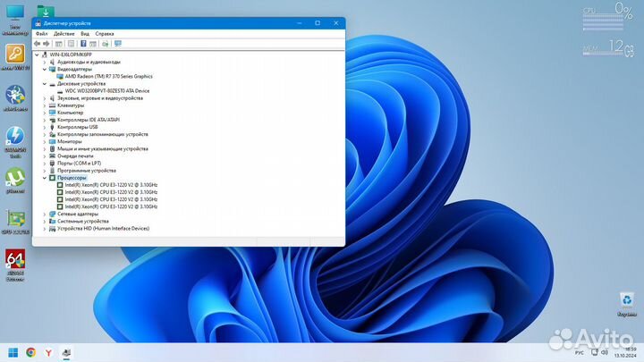Viewport: 644px width, 362px height.
Task: Open the Вид menu
Action: tap(85, 34)
